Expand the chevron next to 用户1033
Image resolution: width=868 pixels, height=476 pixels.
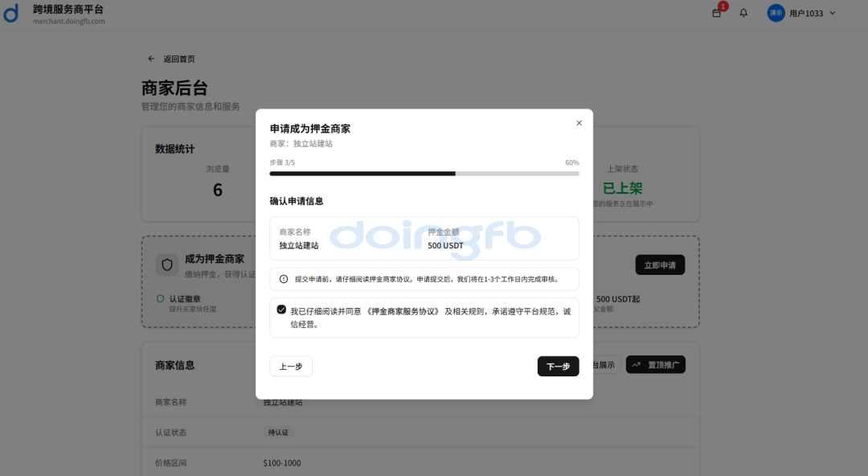tap(833, 13)
